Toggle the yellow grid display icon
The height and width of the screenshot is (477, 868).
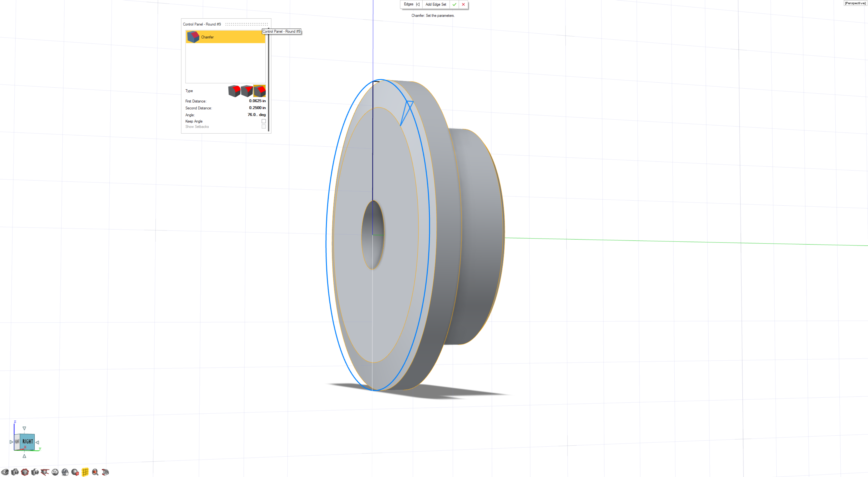(85, 472)
